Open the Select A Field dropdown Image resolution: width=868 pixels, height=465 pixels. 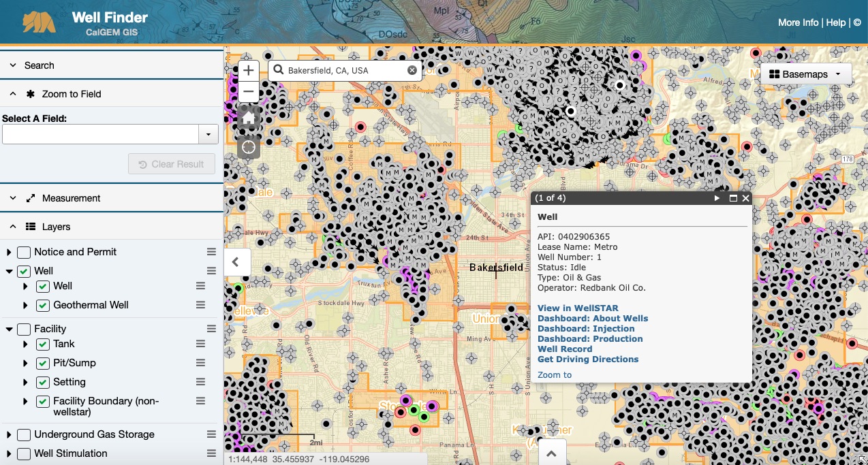pos(208,134)
